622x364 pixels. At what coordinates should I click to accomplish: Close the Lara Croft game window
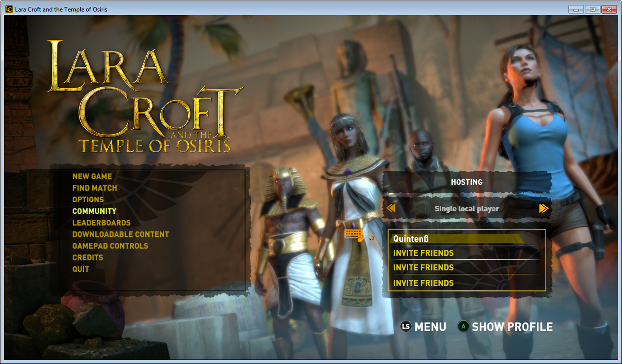(608, 9)
